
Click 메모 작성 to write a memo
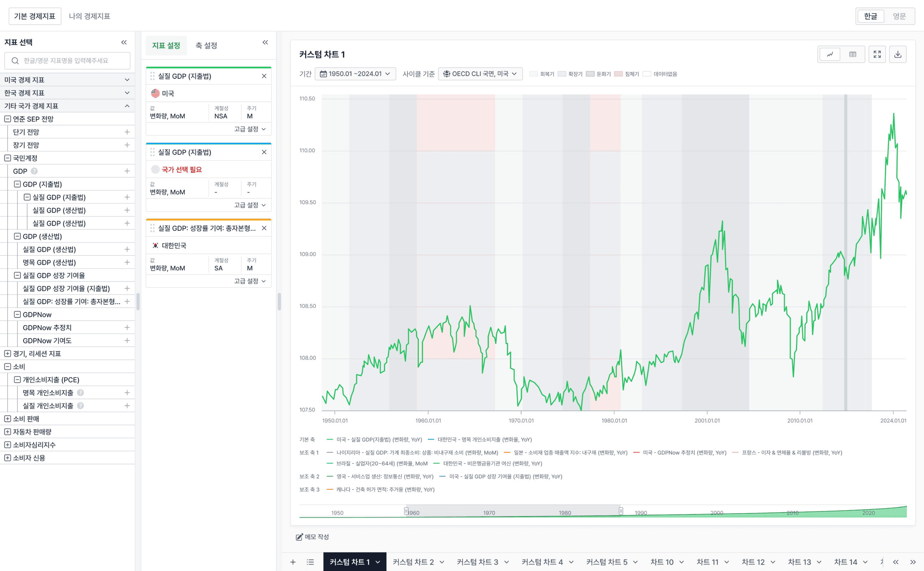click(313, 537)
